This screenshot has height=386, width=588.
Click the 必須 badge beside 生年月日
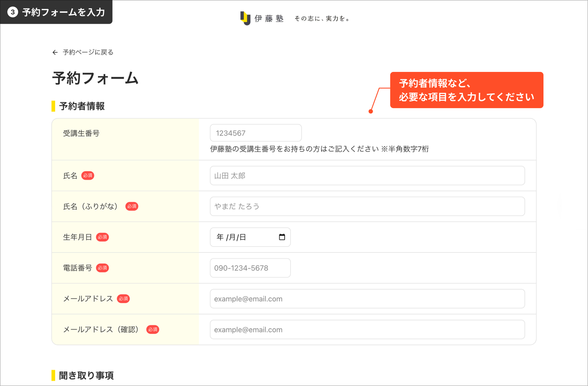click(102, 237)
